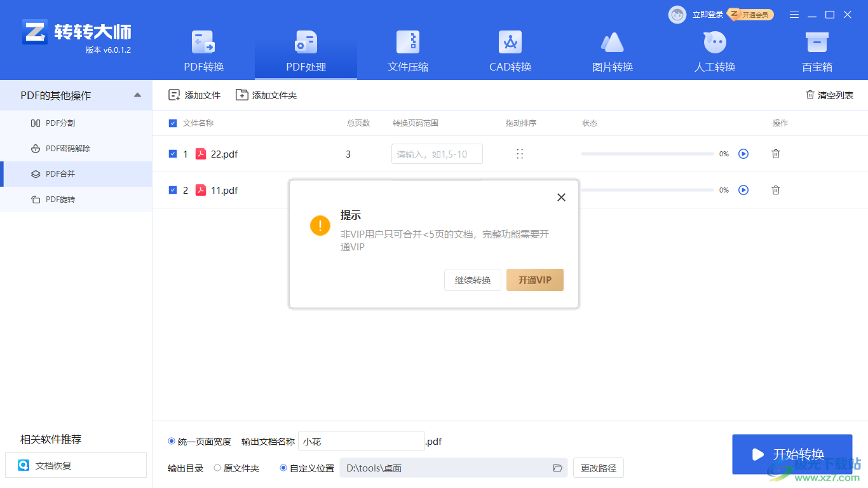Select the 人工转换 tab
This screenshot has width=868, height=488.
point(715,52)
